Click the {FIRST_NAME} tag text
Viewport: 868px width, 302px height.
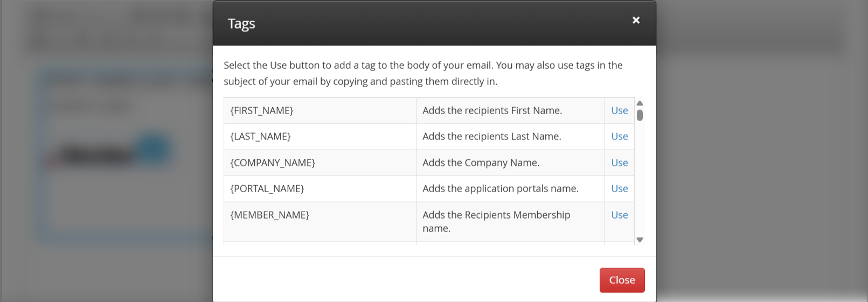(x=262, y=110)
